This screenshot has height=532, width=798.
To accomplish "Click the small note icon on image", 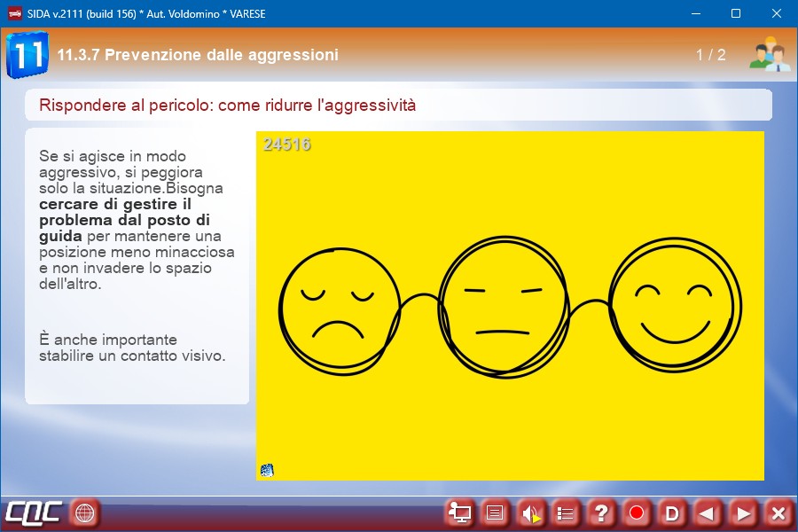I will pyautogui.click(x=267, y=470).
